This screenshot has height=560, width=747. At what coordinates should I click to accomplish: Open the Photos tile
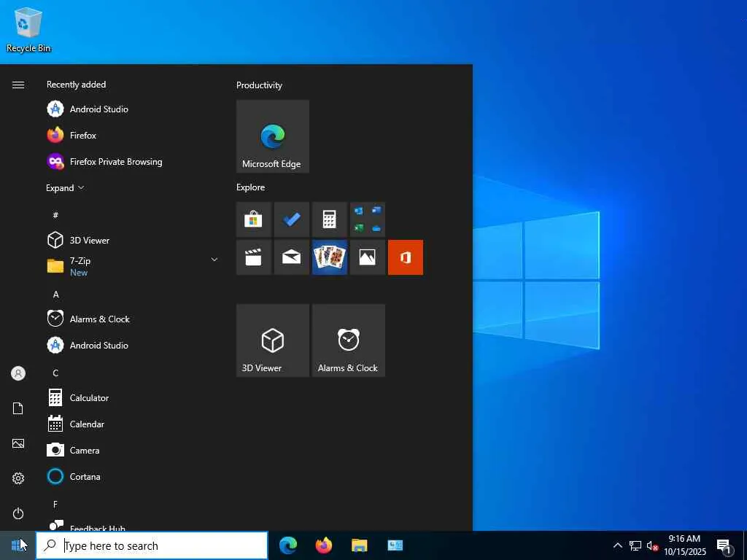[x=368, y=257]
